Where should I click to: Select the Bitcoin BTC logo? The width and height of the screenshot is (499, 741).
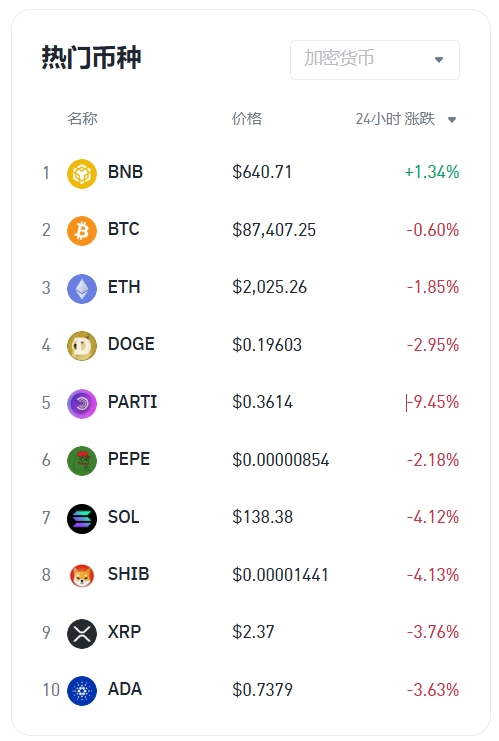82,231
